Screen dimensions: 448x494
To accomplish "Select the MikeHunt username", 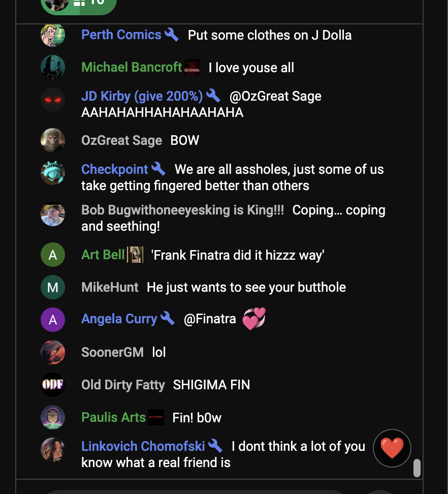I will [110, 287].
